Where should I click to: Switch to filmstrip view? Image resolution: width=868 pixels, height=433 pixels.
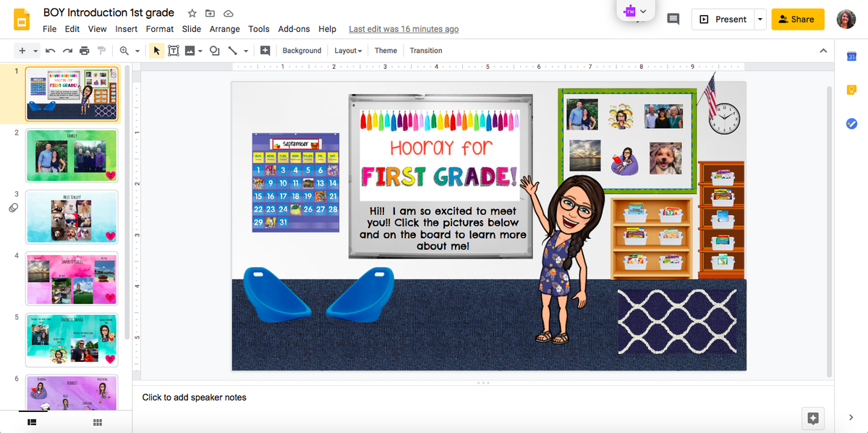pyautogui.click(x=32, y=422)
